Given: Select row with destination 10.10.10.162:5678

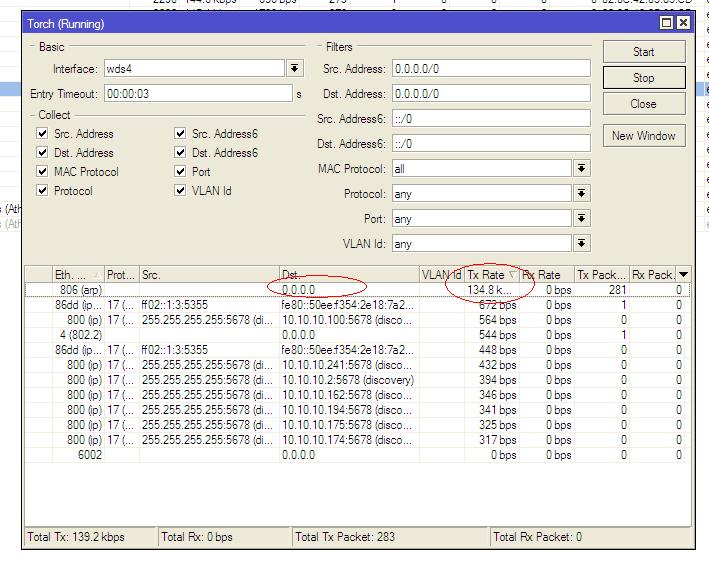Looking at the screenshot, I should pos(357,394).
